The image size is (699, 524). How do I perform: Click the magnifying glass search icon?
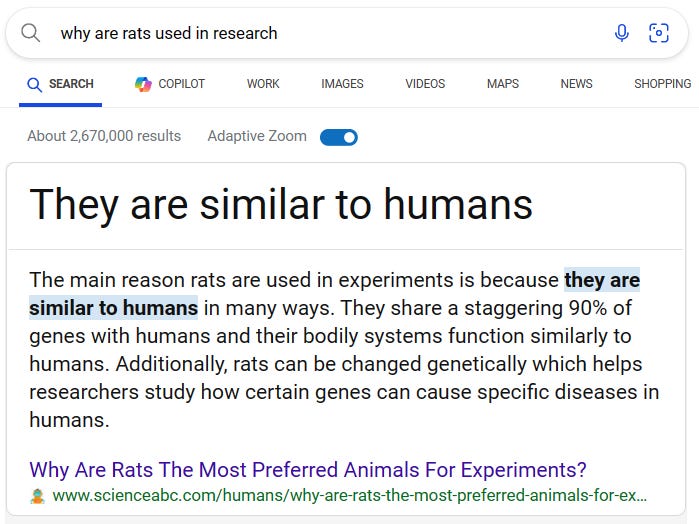tap(31, 33)
